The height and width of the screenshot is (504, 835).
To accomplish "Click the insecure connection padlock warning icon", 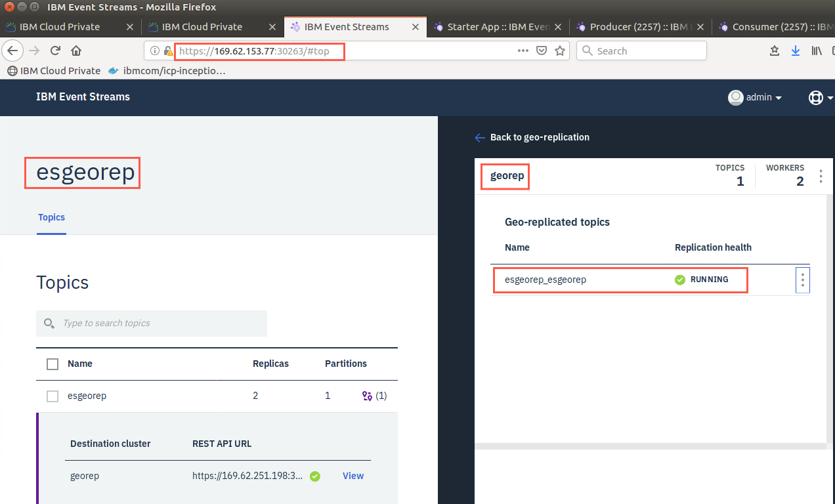I will click(x=167, y=51).
